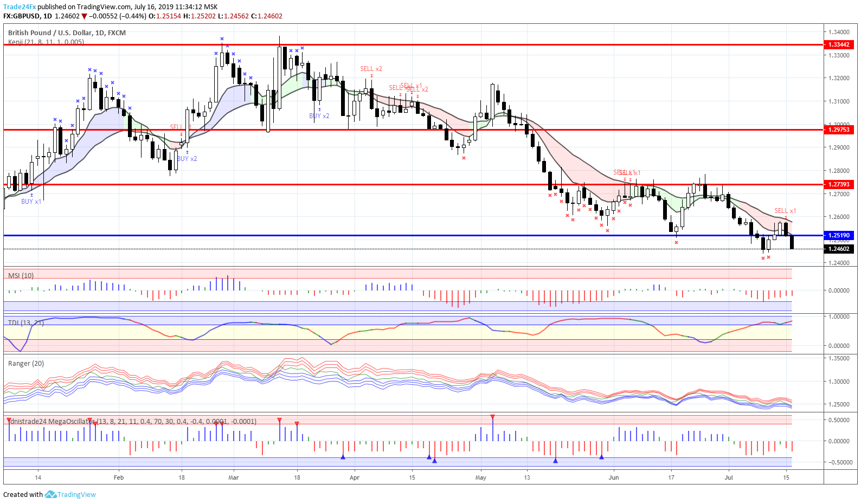
Task: Click the BUY x1 signal near January 14
Action: [31, 202]
